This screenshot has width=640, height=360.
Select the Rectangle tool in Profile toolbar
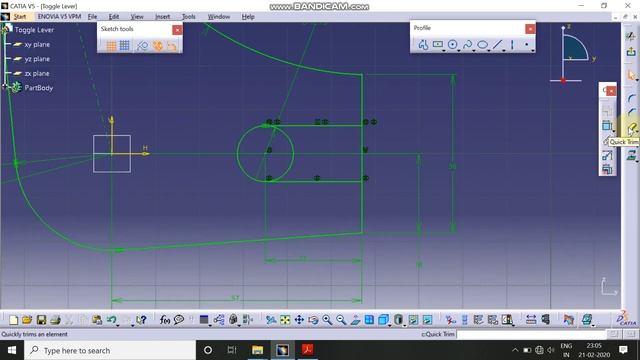438,44
